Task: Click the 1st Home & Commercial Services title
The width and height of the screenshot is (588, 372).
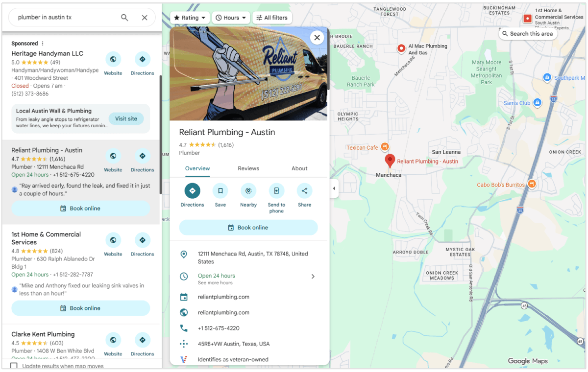Action: pos(46,238)
